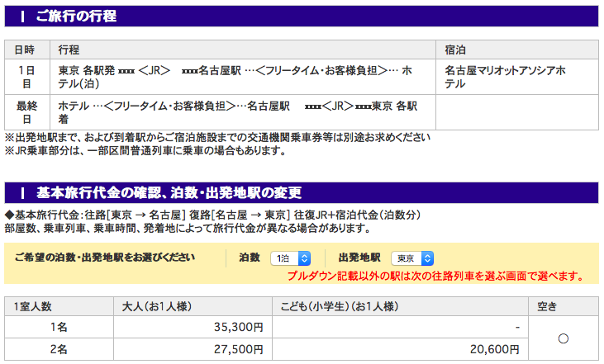This screenshot has width=604, height=364.
Task: Select the 2名 row label
Action: click(x=59, y=349)
